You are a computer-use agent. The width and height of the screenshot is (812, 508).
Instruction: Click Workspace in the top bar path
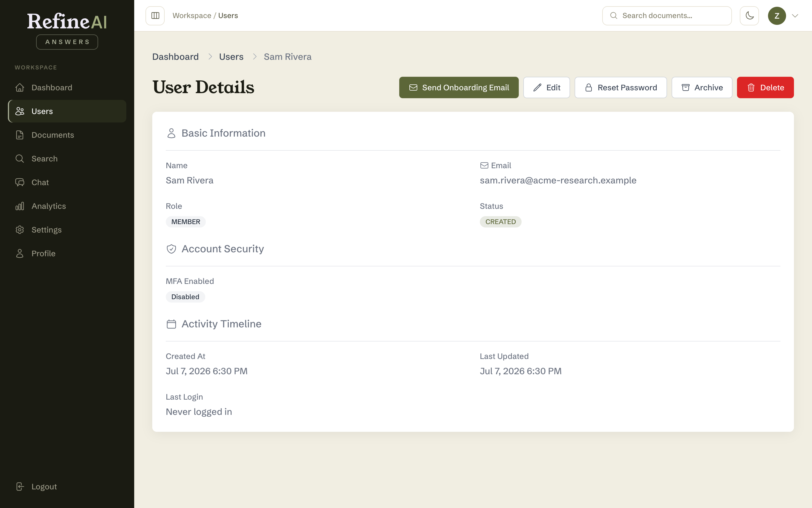[192, 16]
